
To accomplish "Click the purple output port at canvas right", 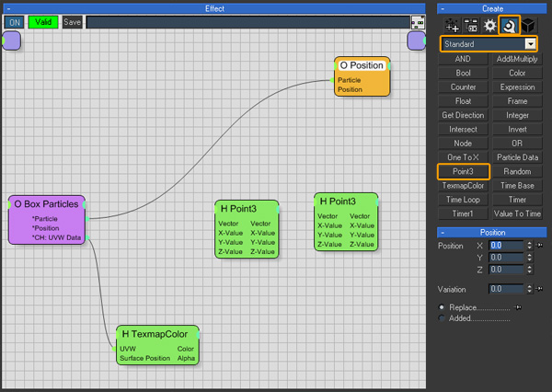I will click(x=417, y=40).
